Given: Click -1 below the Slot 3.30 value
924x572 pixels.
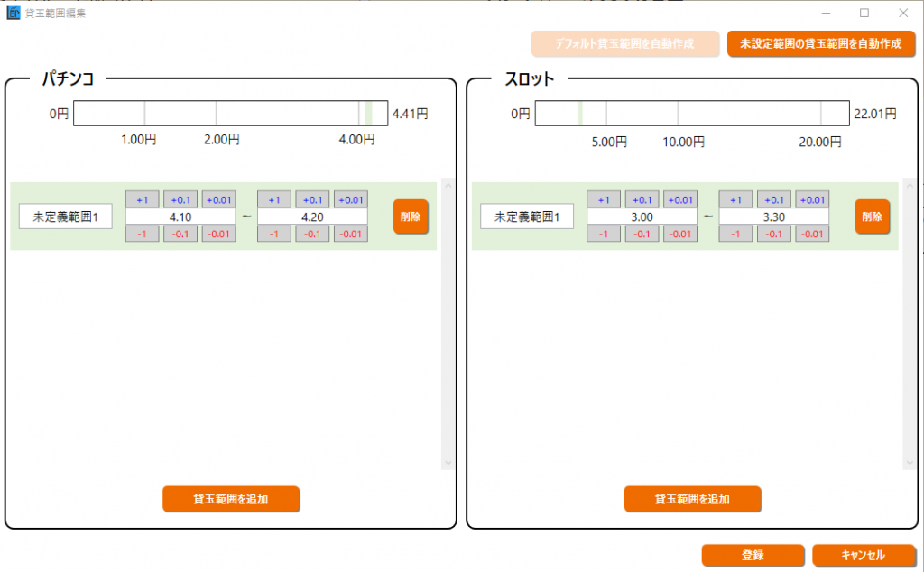Looking at the screenshot, I should (x=735, y=234).
